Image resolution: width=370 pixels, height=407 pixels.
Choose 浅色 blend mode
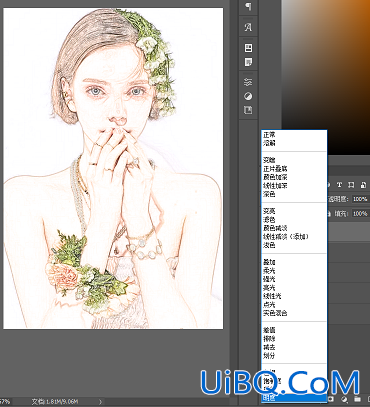point(269,245)
